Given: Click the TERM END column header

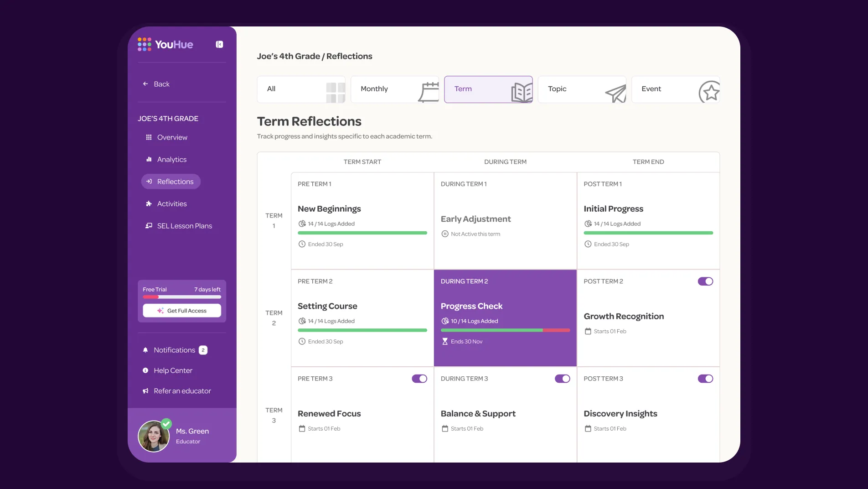Looking at the screenshot, I should [648, 162].
